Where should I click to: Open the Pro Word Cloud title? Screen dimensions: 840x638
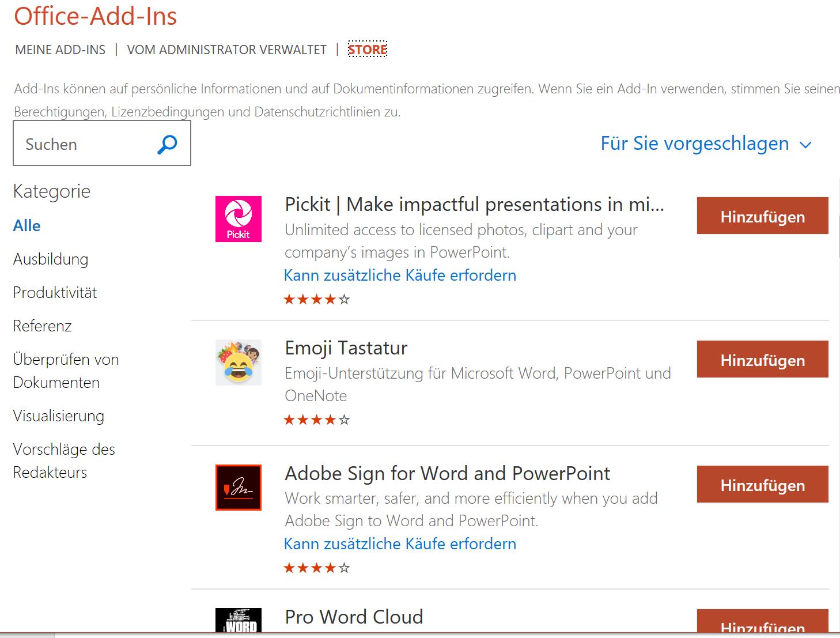pyautogui.click(x=354, y=617)
